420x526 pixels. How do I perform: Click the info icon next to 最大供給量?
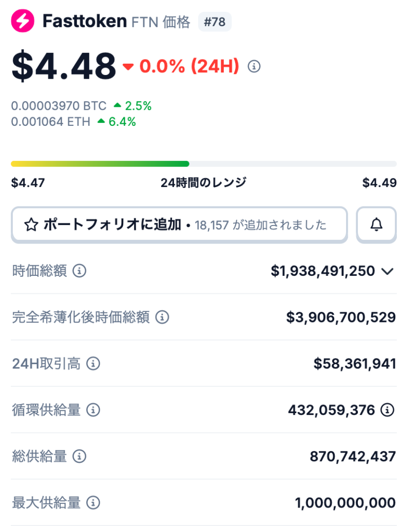coord(93,502)
